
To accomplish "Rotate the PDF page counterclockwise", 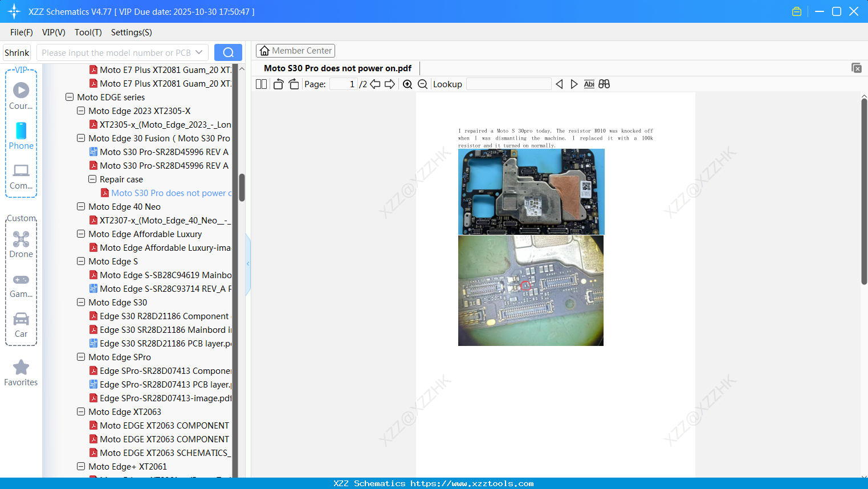I will pyautogui.click(x=278, y=84).
